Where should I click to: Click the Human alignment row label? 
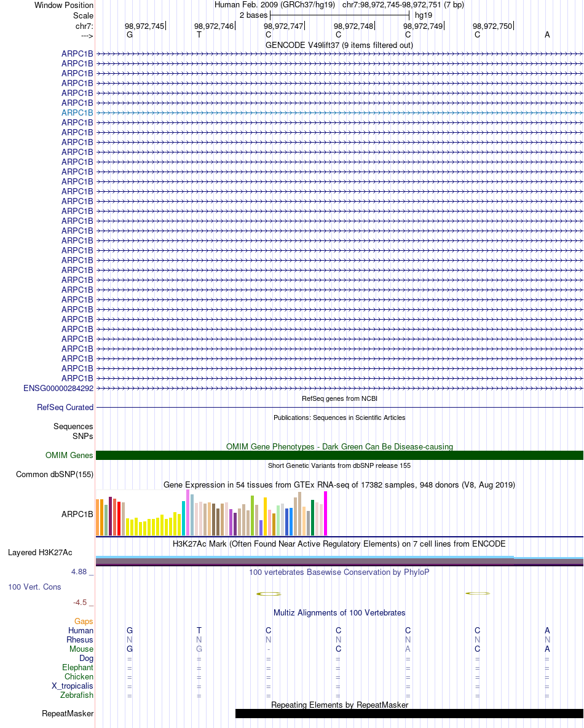pyautogui.click(x=81, y=630)
